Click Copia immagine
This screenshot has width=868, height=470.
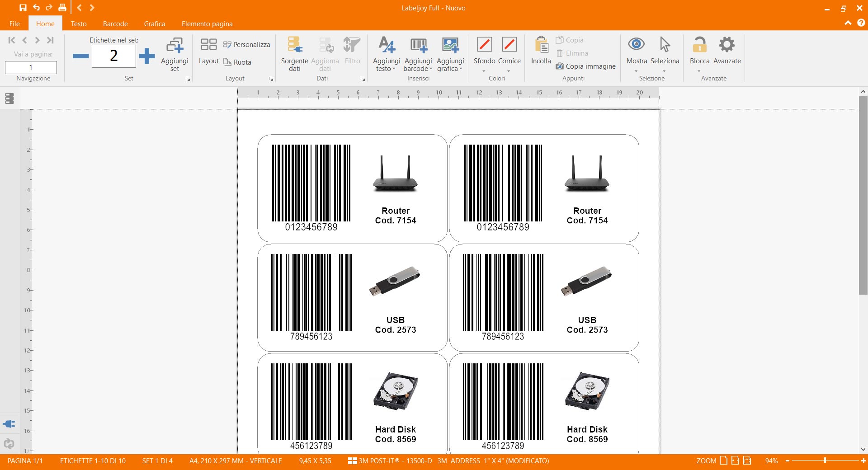click(x=586, y=66)
